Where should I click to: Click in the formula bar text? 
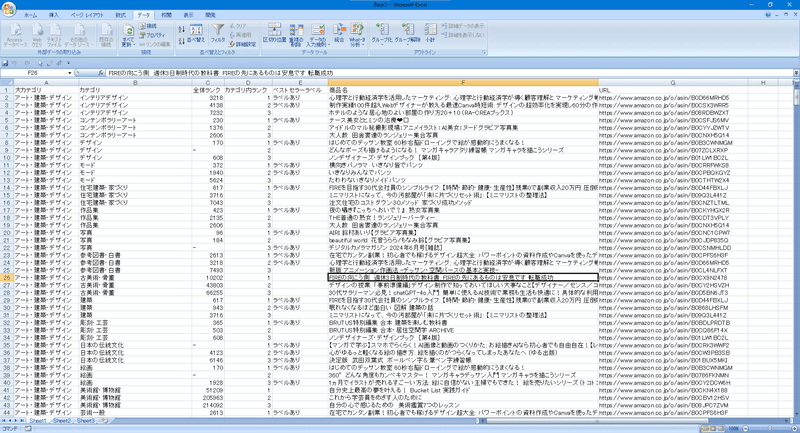449,73
